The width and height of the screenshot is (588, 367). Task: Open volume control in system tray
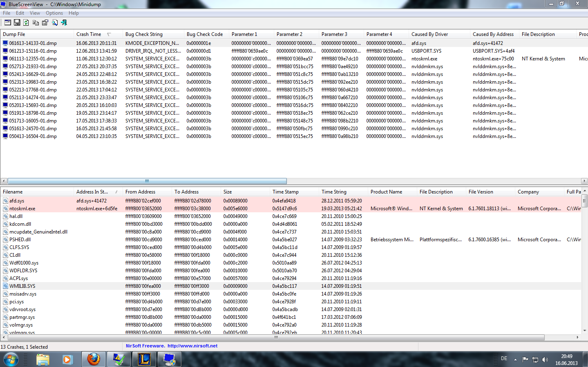click(545, 360)
